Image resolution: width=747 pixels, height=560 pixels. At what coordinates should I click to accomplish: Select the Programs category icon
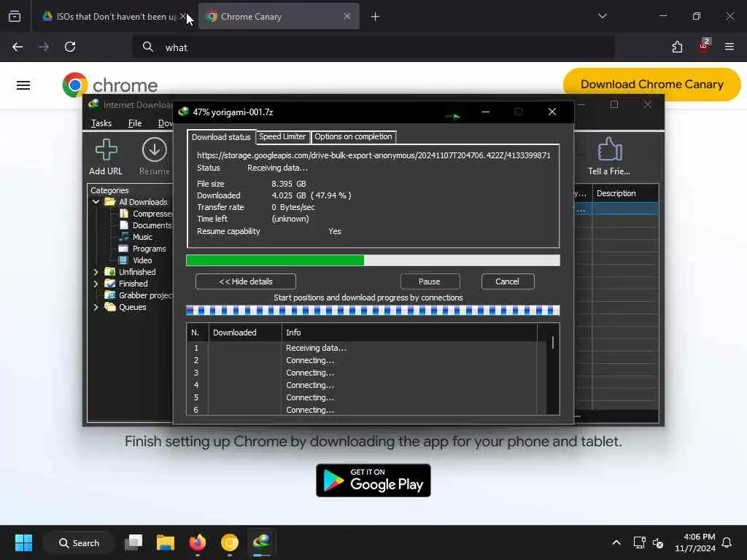(123, 249)
